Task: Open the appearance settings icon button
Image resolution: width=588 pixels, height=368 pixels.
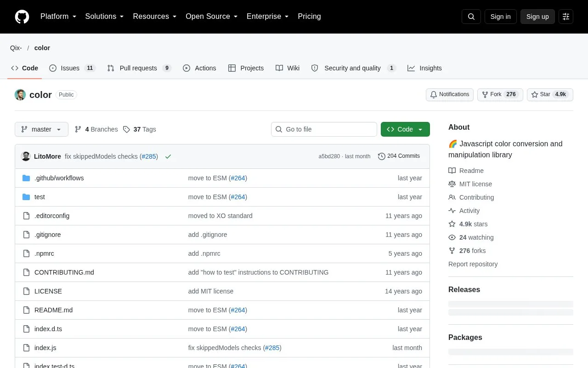Action: (566, 17)
